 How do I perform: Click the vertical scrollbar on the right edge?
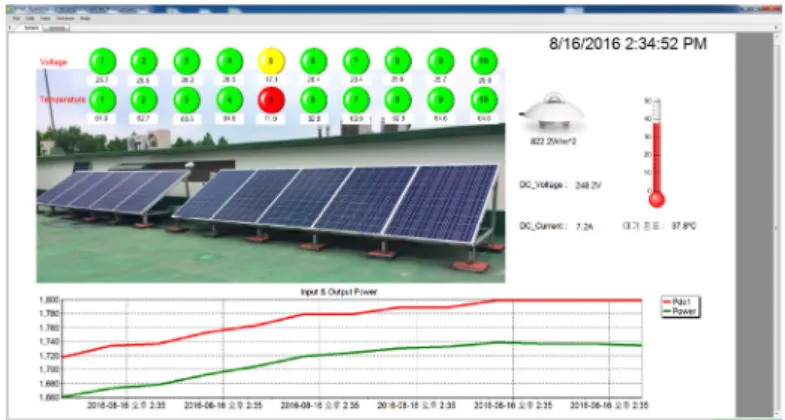[x=778, y=225]
